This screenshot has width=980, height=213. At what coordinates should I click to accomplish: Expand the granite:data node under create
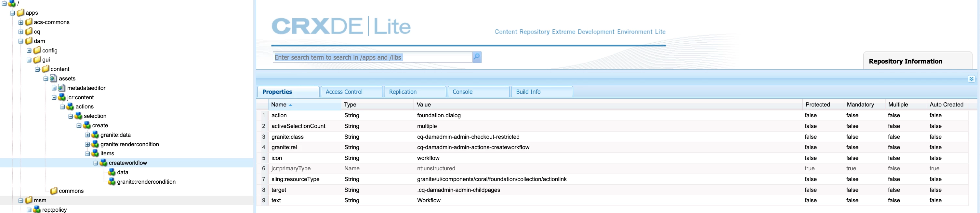(x=87, y=135)
